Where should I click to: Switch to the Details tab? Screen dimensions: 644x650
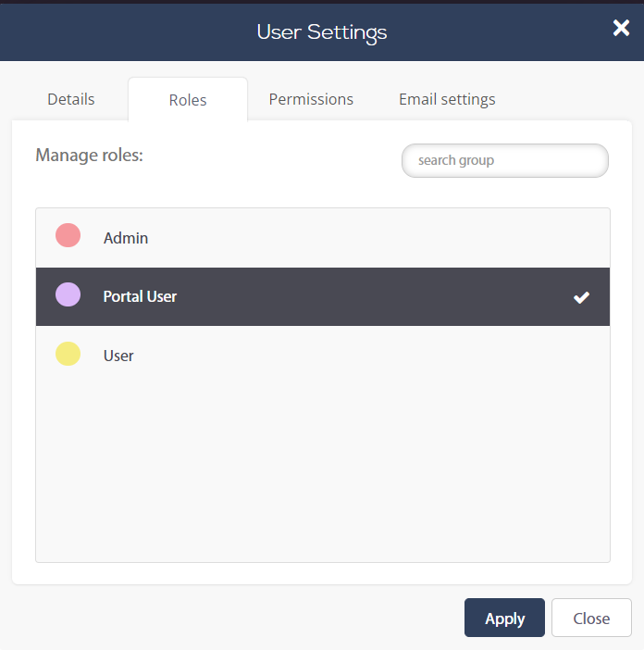tap(71, 99)
